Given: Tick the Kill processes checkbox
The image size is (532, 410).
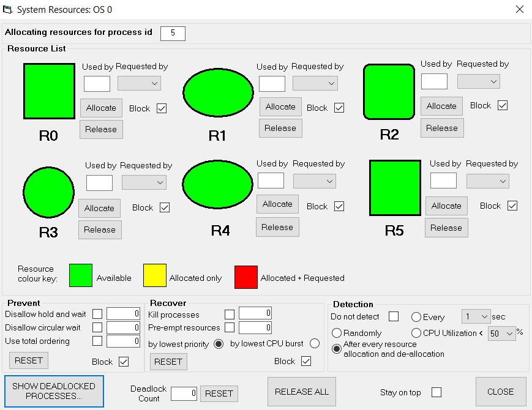Looking at the screenshot, I should coord(230,314).
